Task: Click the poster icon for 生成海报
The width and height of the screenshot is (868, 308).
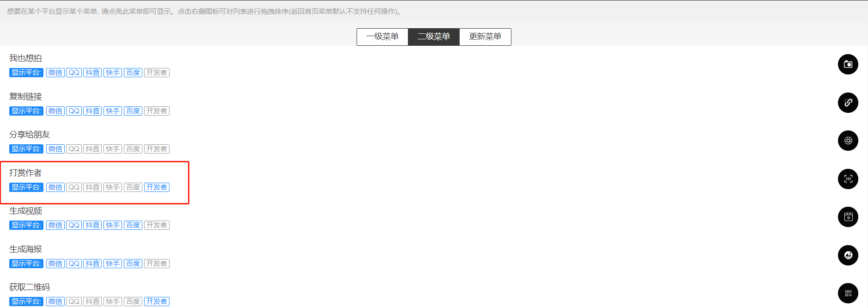Action: (848, 255)
